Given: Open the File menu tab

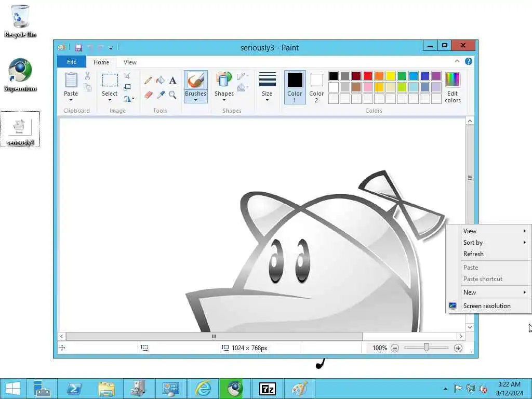Looking at the screenshot, I should point(72,62).
